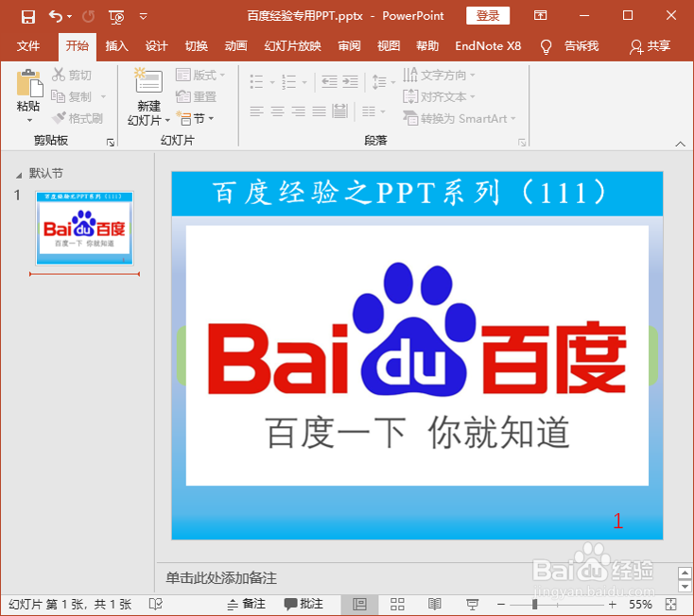Image resolution: width=694 pixels, height=616 pixels.
Task: Open the 审阅 tab
Action: point(349,46)
